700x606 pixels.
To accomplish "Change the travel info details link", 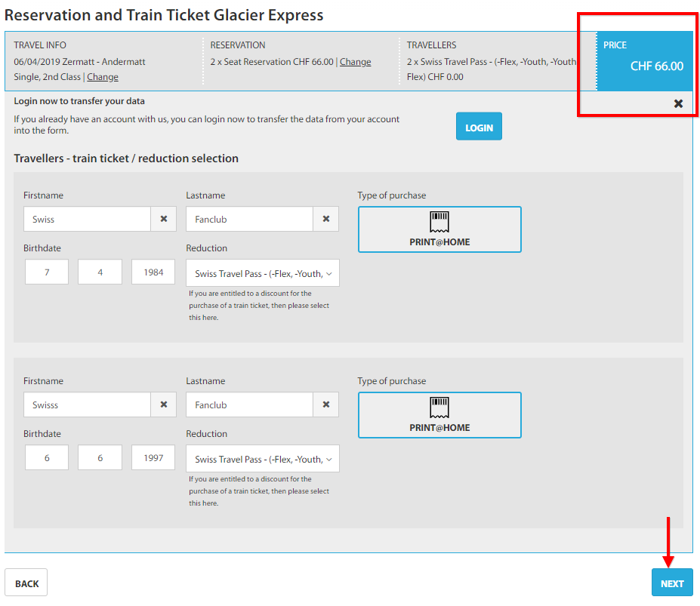I will point(102,77).
